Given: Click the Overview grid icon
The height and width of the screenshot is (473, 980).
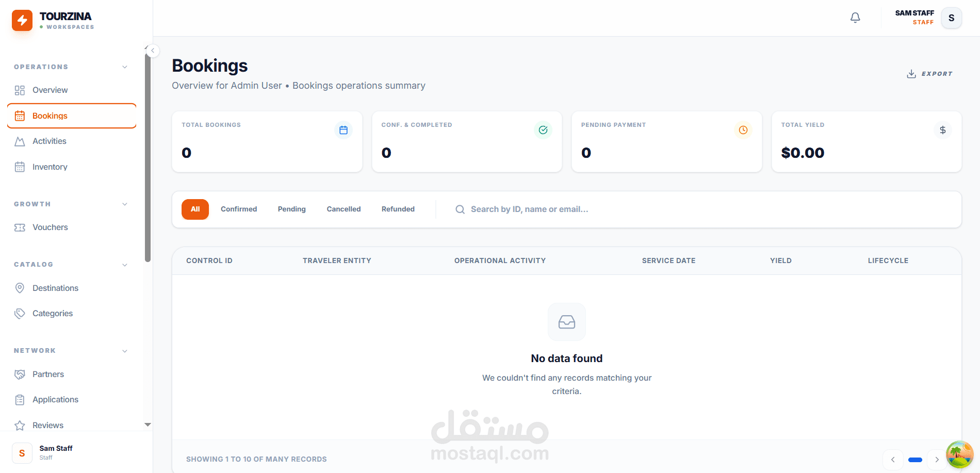Looking at the screenshot, I should click(x=20, y=90).
